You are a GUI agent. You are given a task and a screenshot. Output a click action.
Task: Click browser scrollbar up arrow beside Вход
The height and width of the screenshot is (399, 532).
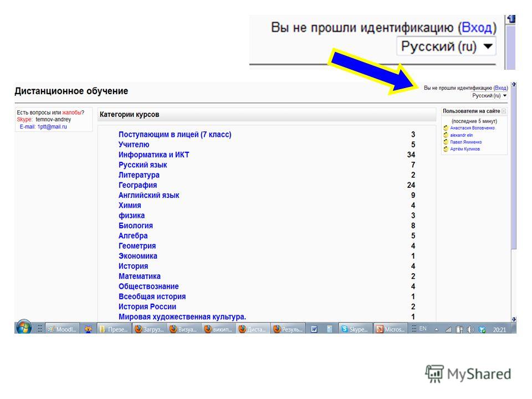point(514,84)
